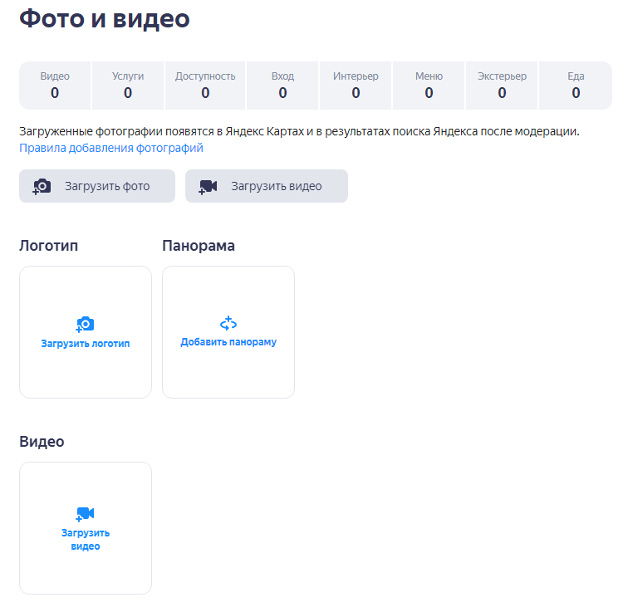628x608 pixels.
Task: Select the Видео category tab
Action: click(55, 85)
